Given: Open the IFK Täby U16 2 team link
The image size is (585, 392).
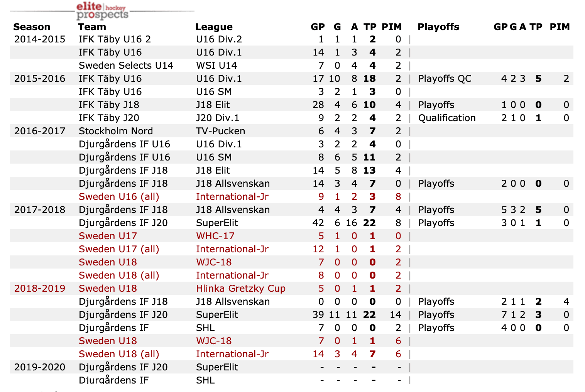Looking at the screenshot, I should click(x=115, y=39).
